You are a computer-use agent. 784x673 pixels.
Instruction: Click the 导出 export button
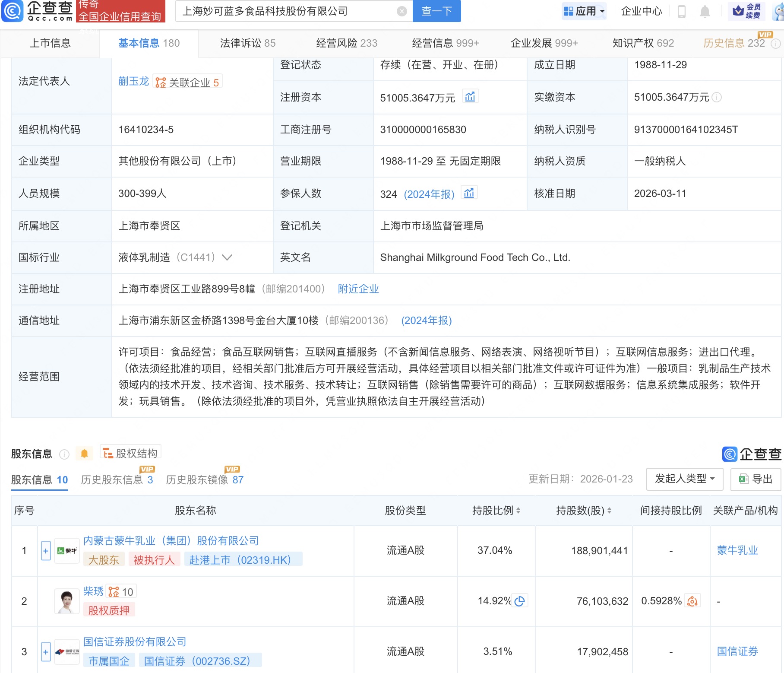[x=755, y=479]
